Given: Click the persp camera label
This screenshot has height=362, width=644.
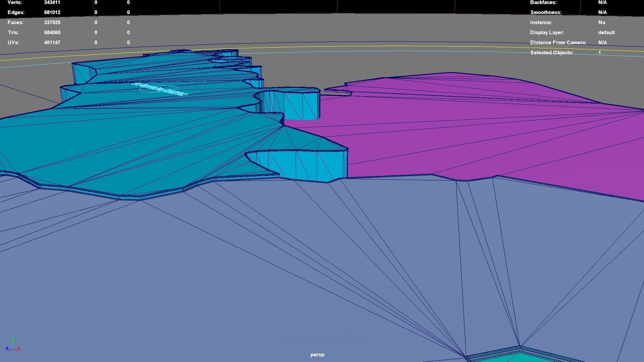Looking at the screenshot, I should [317, 354].
